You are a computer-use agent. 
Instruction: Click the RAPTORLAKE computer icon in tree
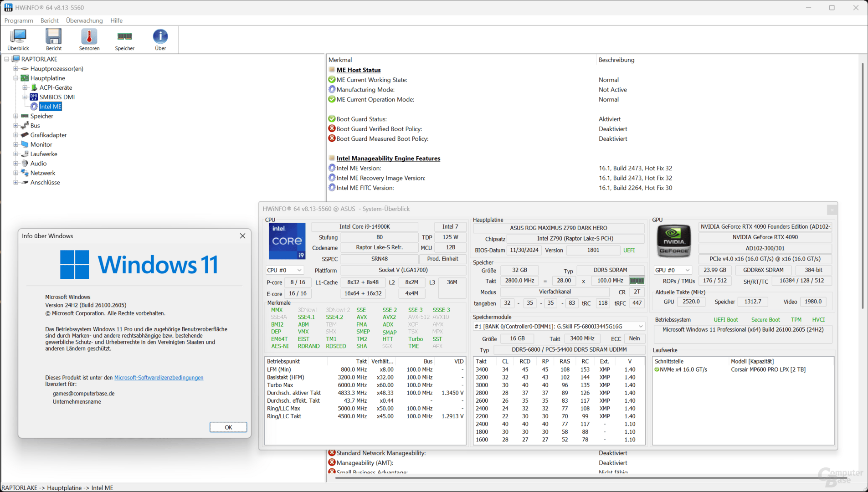(16, 59)
